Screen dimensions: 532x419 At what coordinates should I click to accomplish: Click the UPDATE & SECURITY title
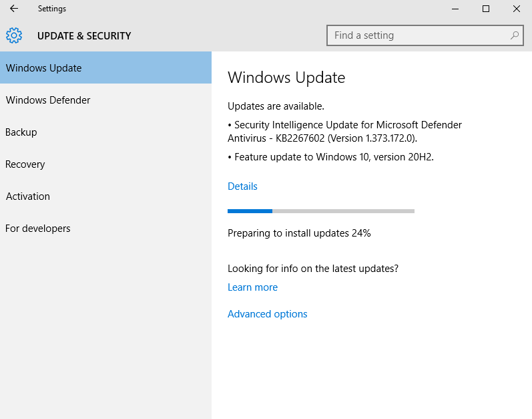click(x=84, y=35)
